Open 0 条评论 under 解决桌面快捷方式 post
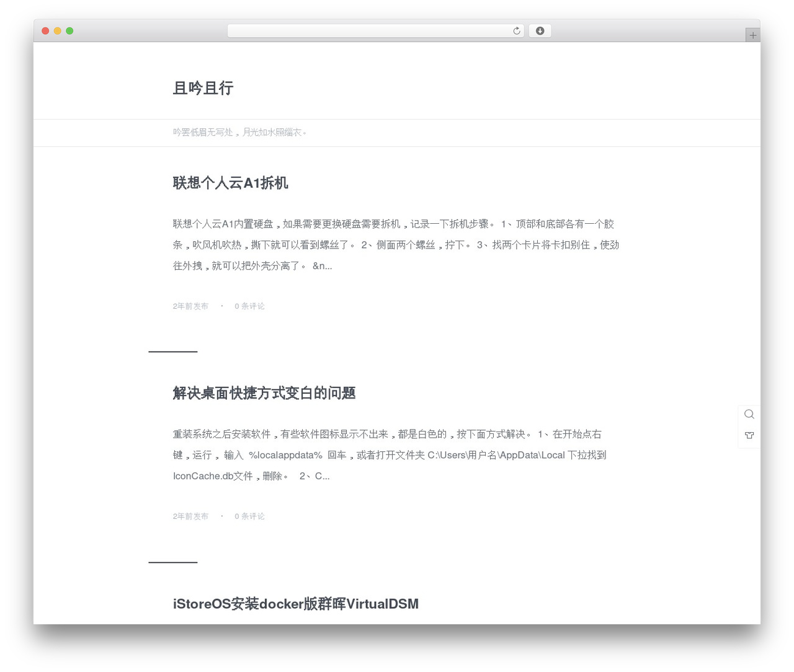Viewport: 794px width, 672px height. tap(249, 516)
